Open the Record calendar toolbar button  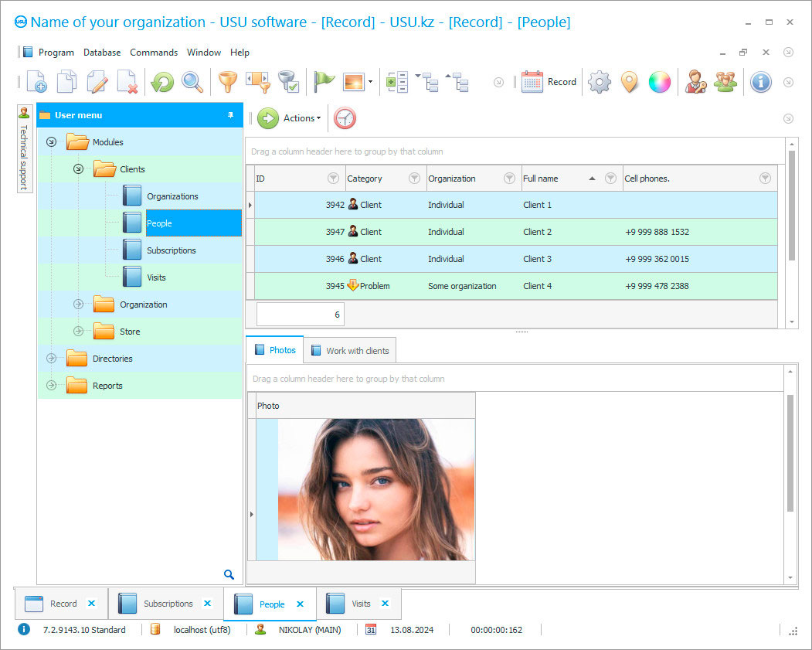pyautogui.click(x=549, y=81)
